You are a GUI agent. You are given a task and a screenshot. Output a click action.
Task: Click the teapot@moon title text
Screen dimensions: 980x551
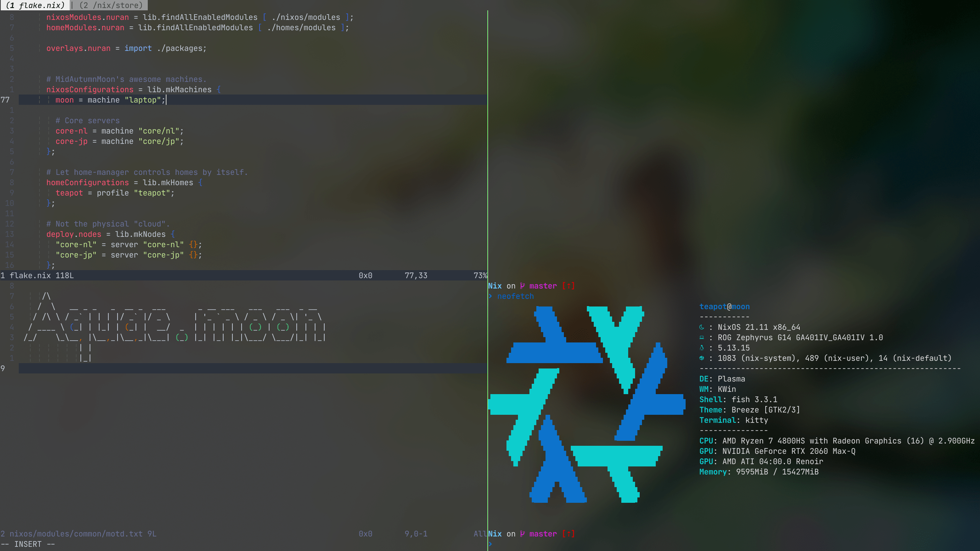click(x=724, y=306)
